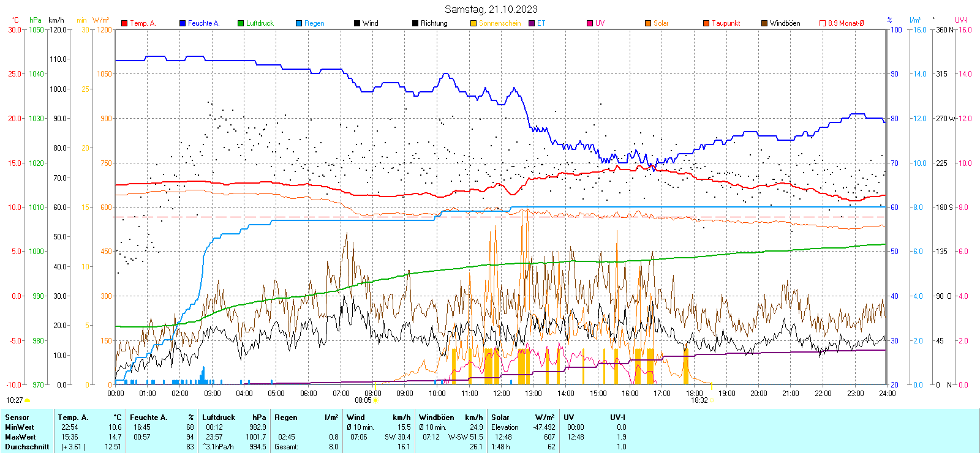This screenshot has width=980, height=453.
Task: Click the orange Taupunkt legend label
Action: (x=726, y=23)
